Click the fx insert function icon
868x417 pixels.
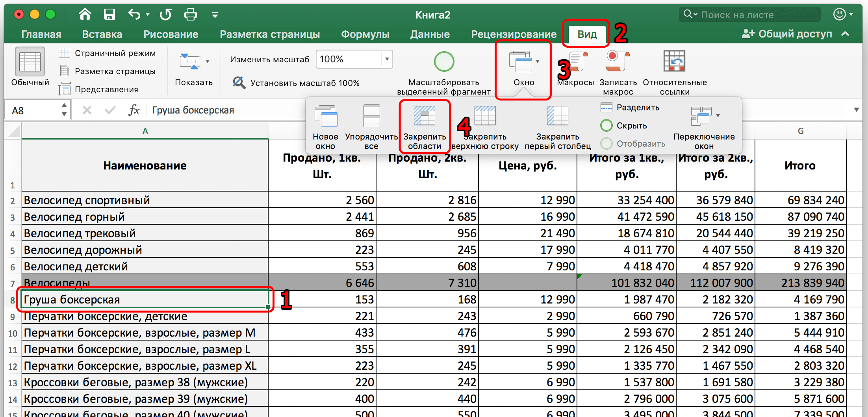point(134,110)
